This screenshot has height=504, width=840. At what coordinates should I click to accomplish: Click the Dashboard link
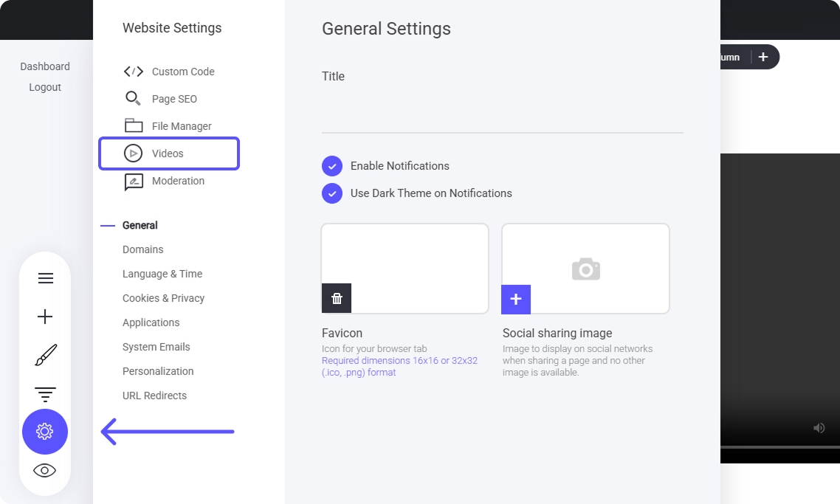[x=45, y=66]
